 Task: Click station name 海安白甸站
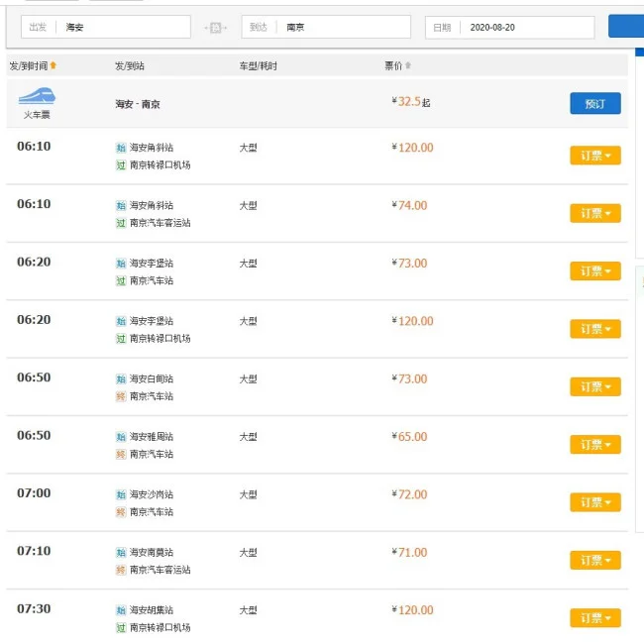152,379
